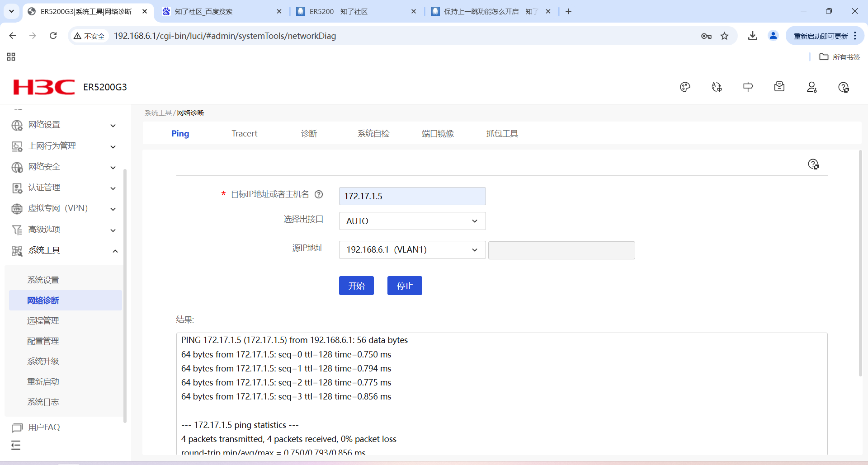The width and height of the screenshot is (868, 465).
Task: Switch to the Tracert tab
Action: click(244, 134)
